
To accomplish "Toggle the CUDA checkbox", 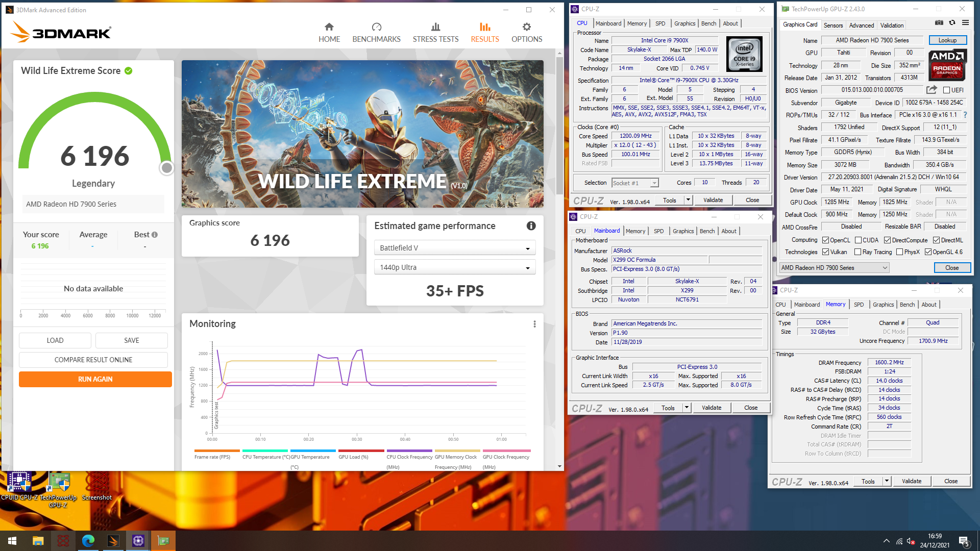I will click(x=858, y=240).
